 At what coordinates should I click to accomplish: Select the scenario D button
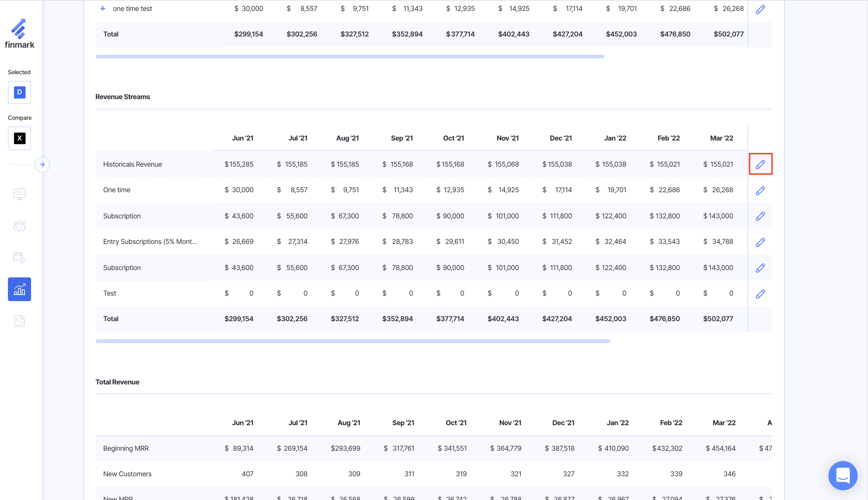click(19, 92)
